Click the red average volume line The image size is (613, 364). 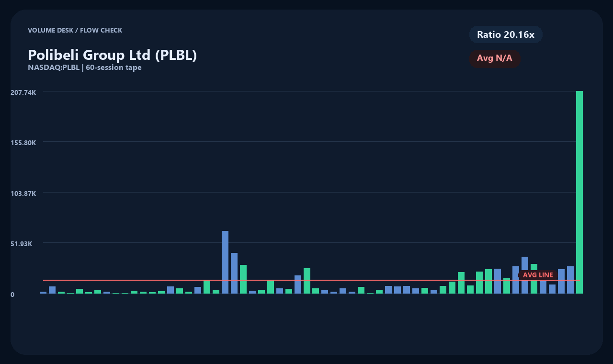(x=311, y=280)
